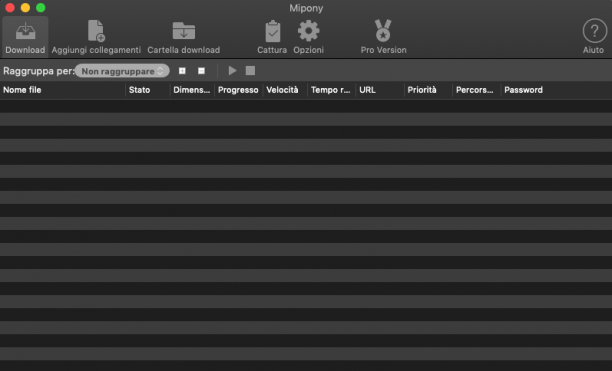The height and width of the screenshot is (371, 612).
Task: Start downloads with the play button
Action: (232, 71)
